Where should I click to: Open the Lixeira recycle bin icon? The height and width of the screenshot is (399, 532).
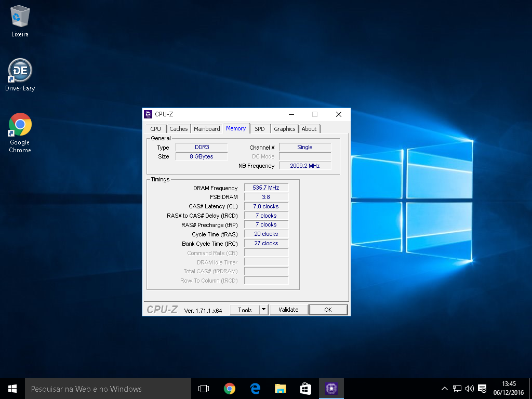click(x=20, y=21)
